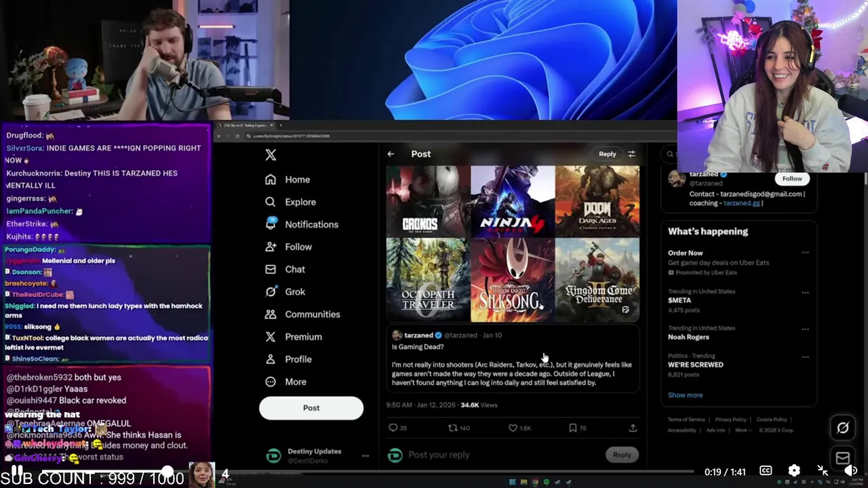
Task: Click the Notifications bell icon
Action: [x=271, y=224]
